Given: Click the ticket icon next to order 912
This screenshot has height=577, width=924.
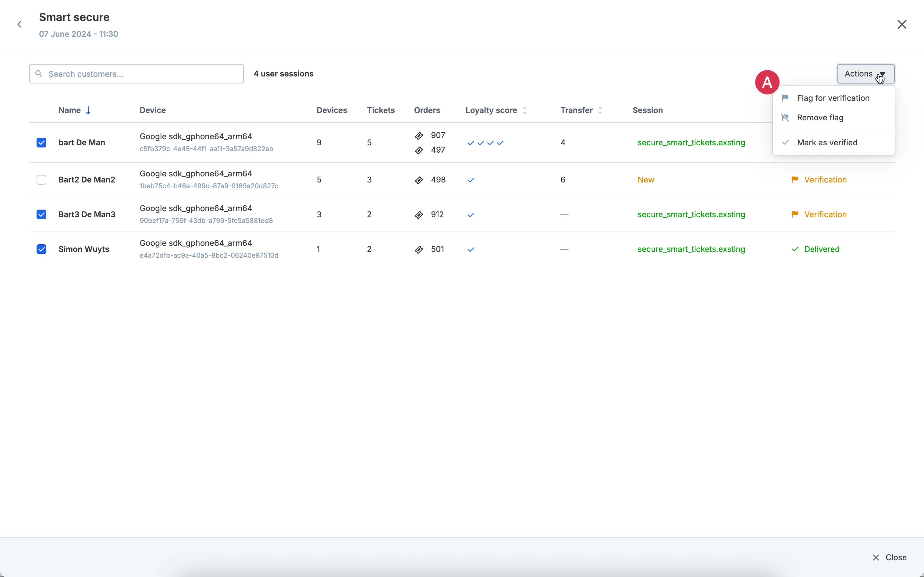Looking at the screenshot, I should [x=419, y=215].
